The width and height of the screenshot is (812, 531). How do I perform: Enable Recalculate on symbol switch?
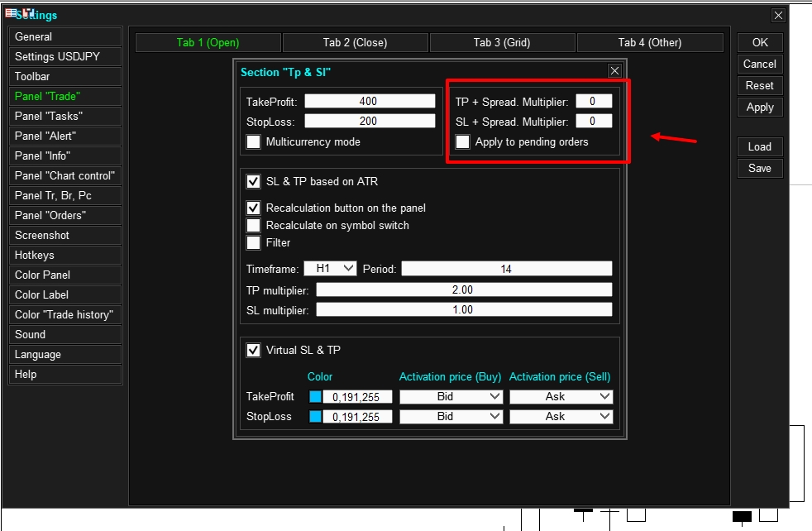pos(254,225)
